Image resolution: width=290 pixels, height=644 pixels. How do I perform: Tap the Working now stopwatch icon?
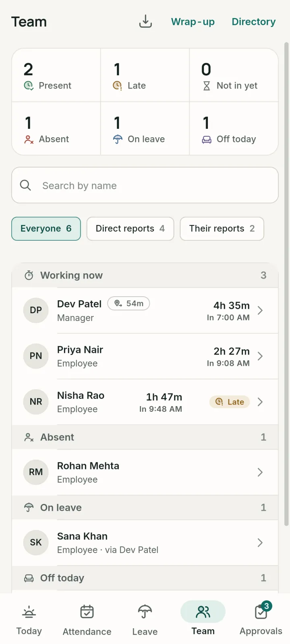pos(29,275)
